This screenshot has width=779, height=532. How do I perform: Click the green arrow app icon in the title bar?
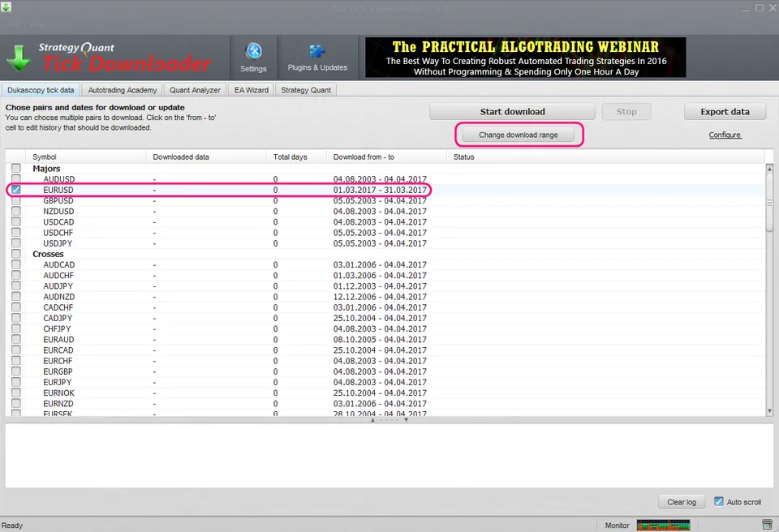tap(6, 7)
